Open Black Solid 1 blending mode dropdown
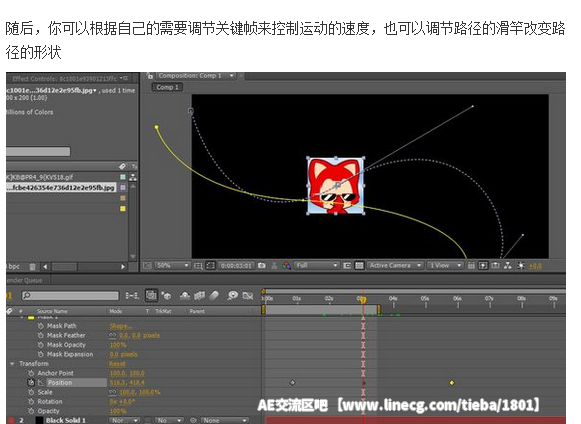581x424 pixels. tap(124, 420)
